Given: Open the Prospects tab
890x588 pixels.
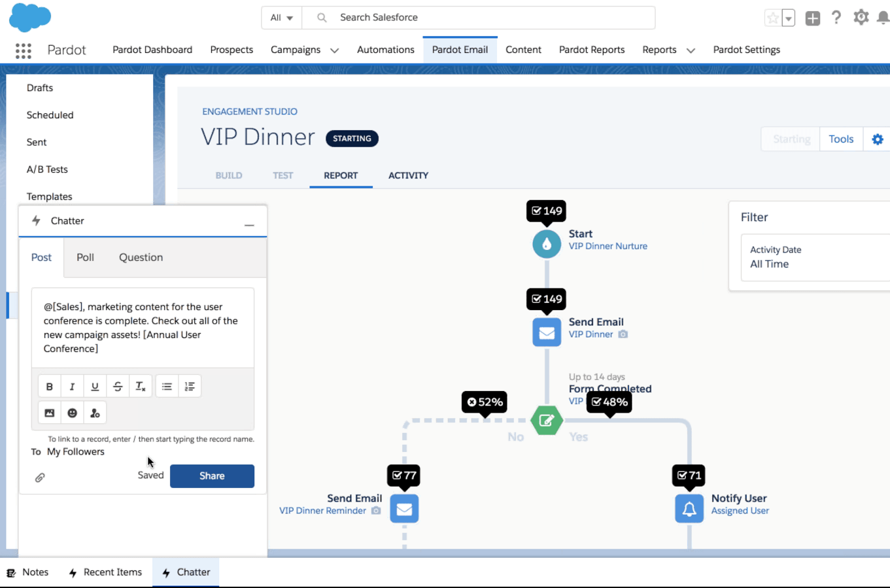Looking at the screenshot, I should coord(231,50).
